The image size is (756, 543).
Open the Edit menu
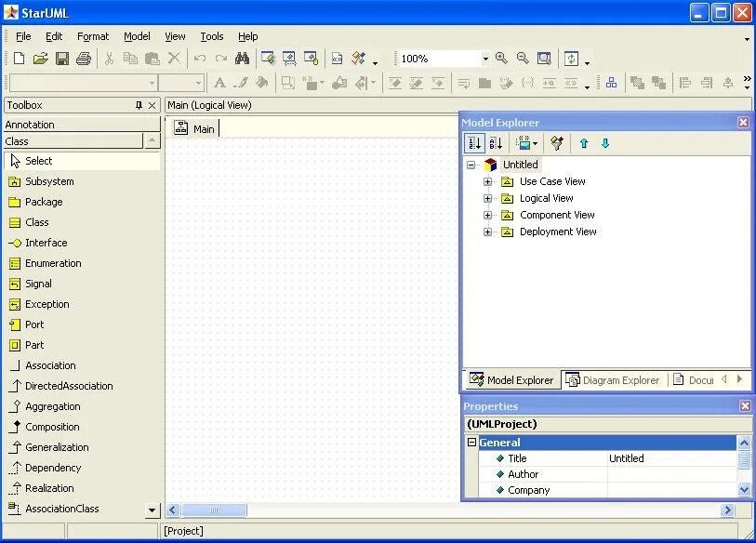(x=54, y=36)
